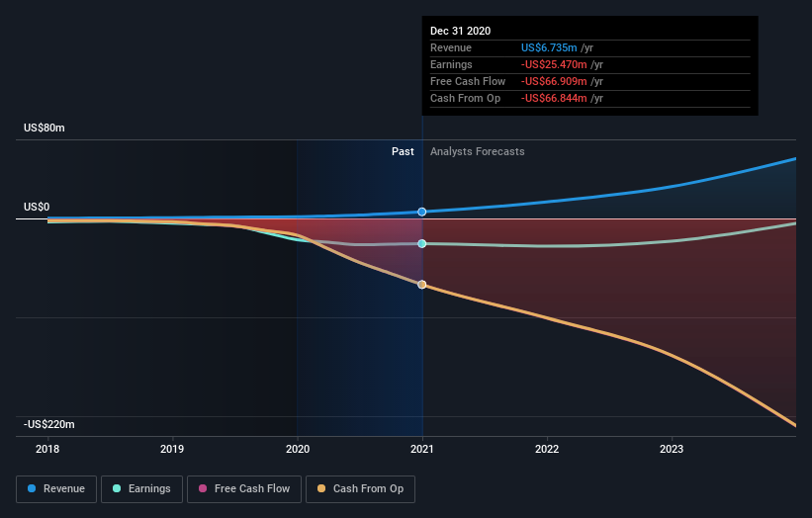Toggle the Revenue legend button
The width and height of the screenshot is (812, 518).
point(56,489)
